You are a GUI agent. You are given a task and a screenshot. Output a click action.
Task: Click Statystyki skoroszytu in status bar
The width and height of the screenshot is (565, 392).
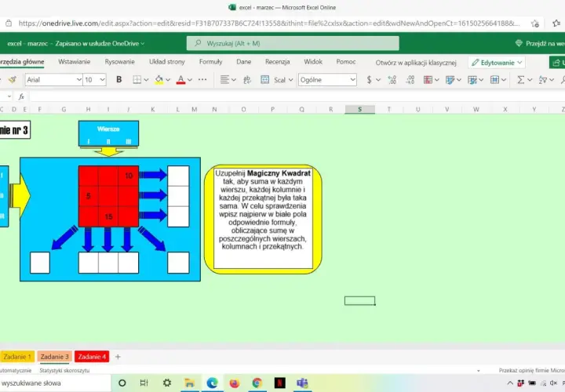coord(64,370)
